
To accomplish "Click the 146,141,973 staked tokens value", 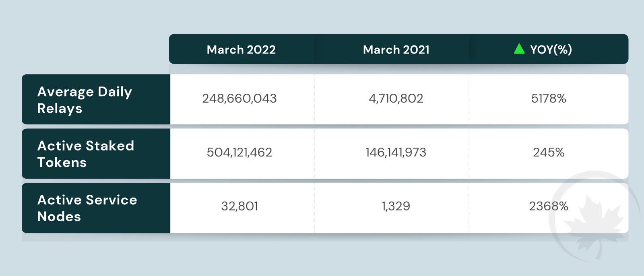I will pyautogui.click(x=396, y=152).
